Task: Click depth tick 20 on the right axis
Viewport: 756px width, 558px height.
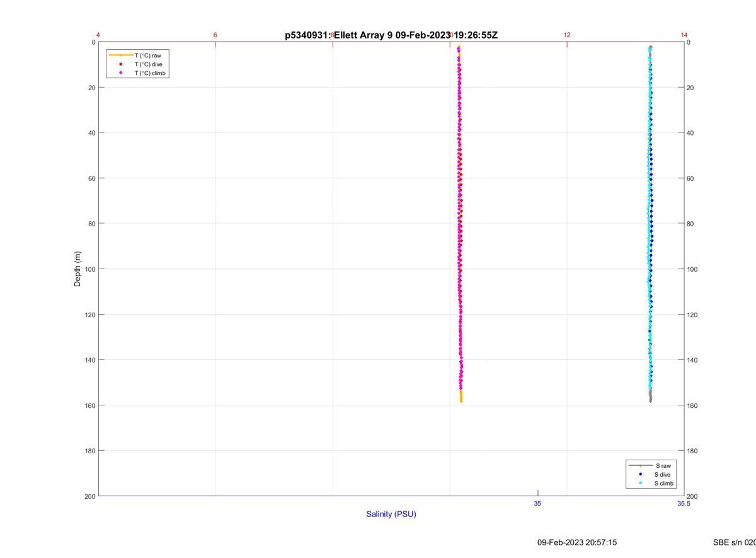Action: [x=690, y=88]
